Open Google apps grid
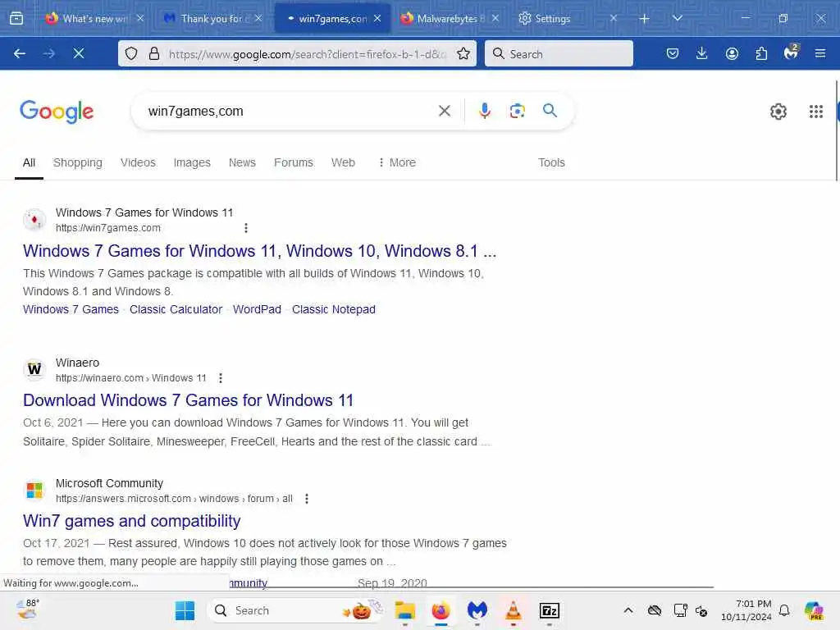The image size is (840, 630). coord(816,112)
